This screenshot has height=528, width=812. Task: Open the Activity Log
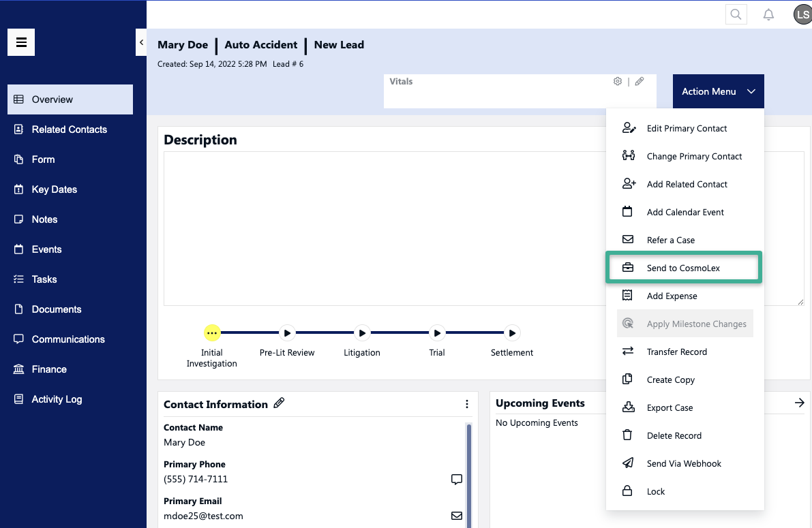click(x=70, y=400)
